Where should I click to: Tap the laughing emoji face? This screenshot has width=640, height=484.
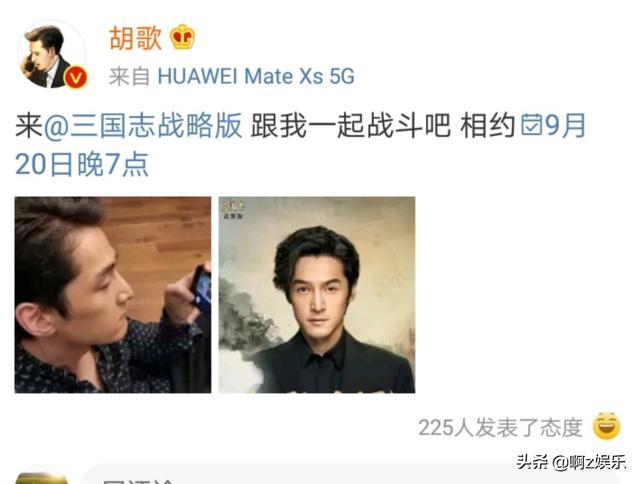607,427
